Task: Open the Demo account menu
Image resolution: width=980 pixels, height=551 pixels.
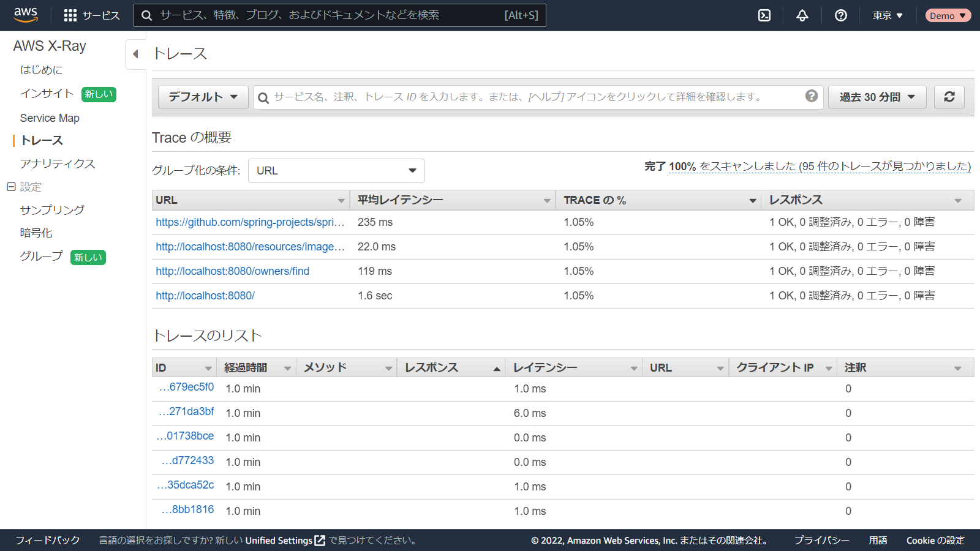Action: (948, 15)
